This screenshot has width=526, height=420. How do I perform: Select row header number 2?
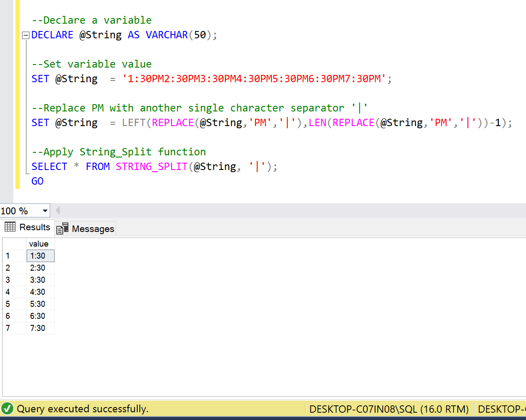pyautogui.click(x=14, y=268)
